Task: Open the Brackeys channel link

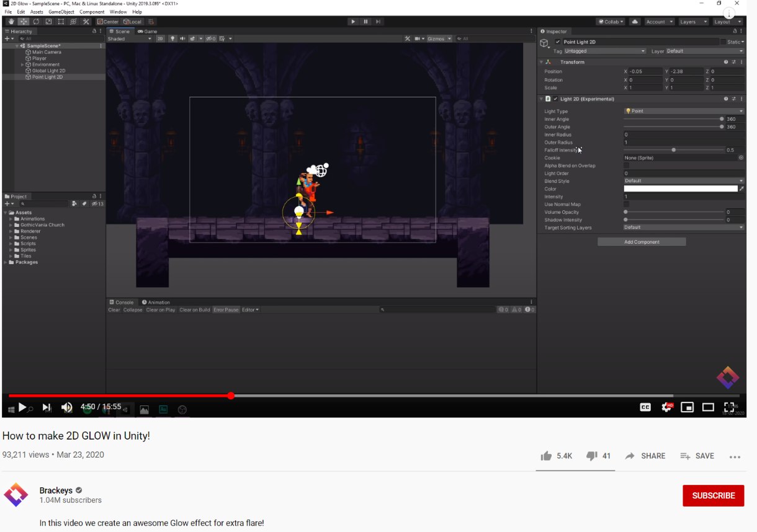Action: pos(56,490)
